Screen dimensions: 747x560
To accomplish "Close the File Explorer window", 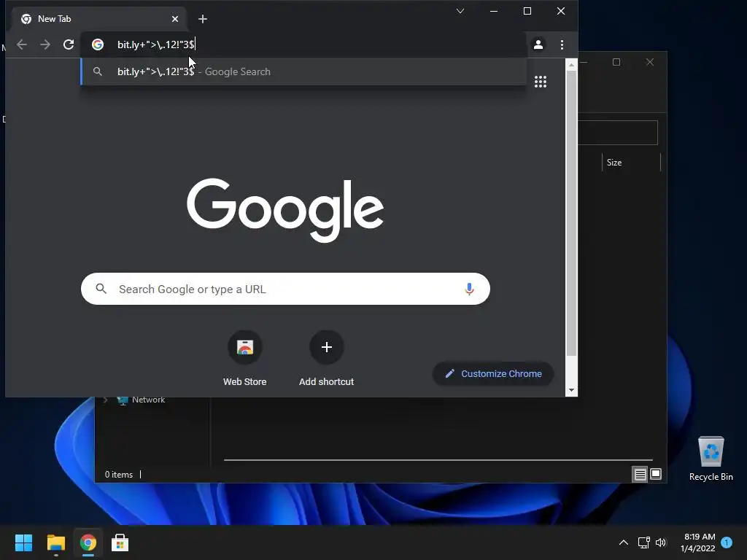I will (650, 62).
